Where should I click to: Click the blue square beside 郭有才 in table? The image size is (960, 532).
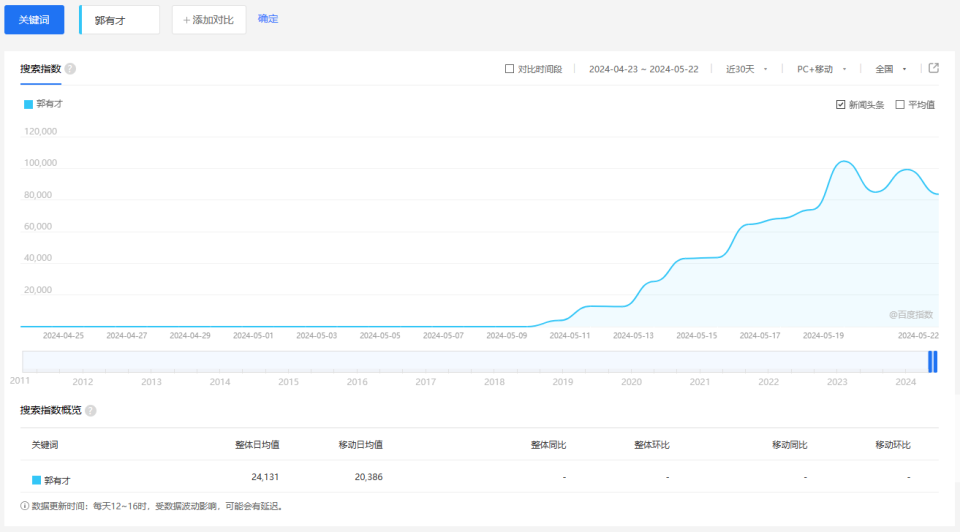click(37, 480)
